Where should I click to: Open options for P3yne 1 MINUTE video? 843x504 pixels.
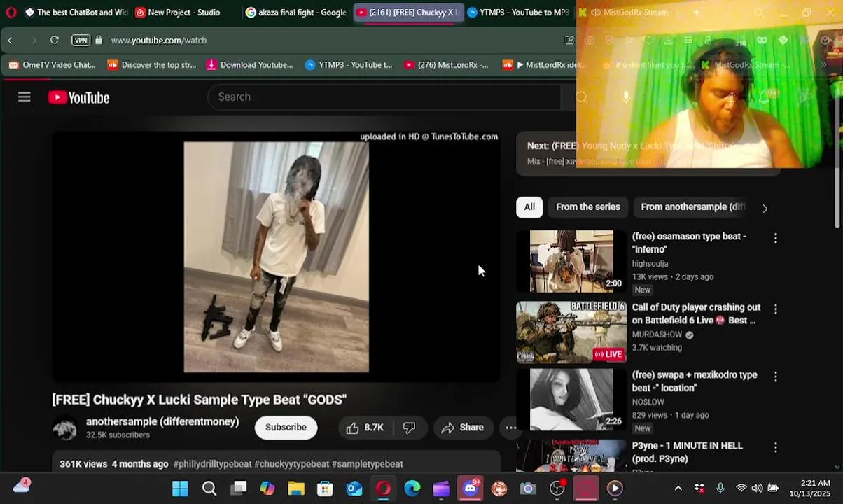tap(775, 447)
